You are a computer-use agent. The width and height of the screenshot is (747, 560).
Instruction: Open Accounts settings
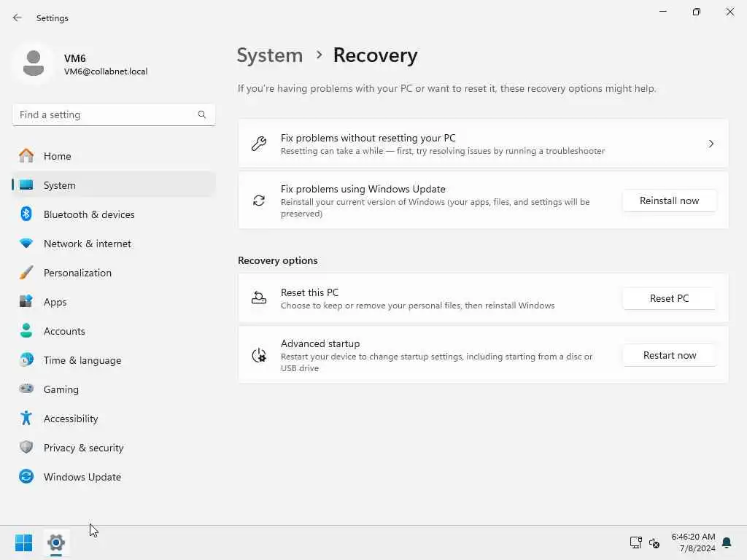tap(113, 330)
